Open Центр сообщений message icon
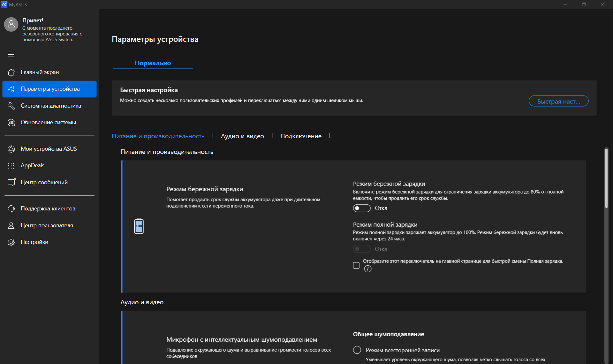Image resolution: width=613 pixels, height=364 pixels. 11,182
